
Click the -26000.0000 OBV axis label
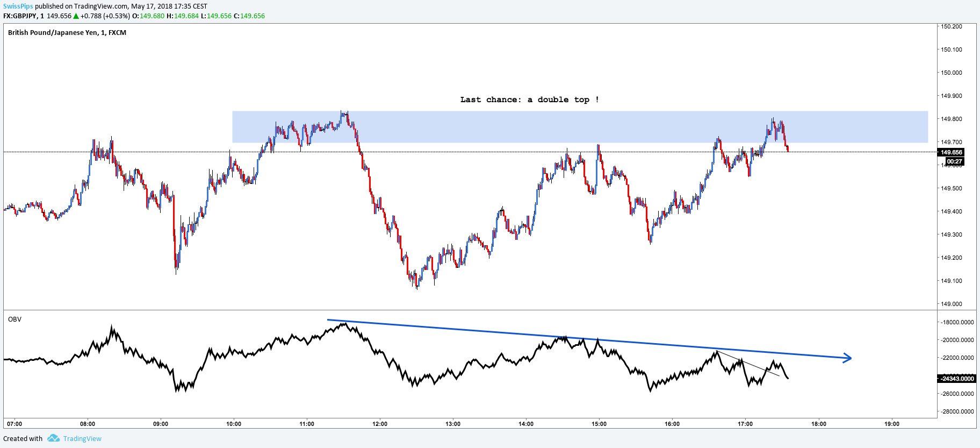click(957, 394)
